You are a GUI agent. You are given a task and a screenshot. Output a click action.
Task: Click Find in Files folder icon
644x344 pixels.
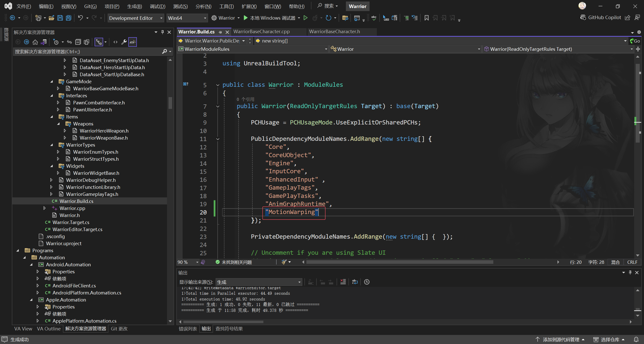coord(345,18)
